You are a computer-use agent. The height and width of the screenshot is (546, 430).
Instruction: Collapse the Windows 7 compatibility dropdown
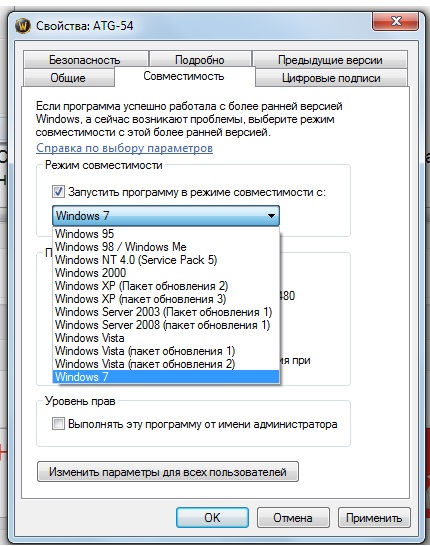[166, 216]
